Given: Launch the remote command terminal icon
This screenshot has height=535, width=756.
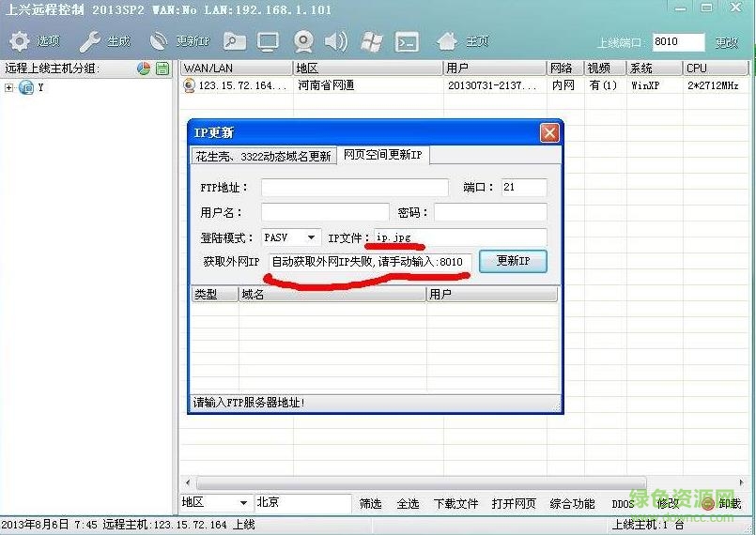Looking at the screenshot, I should pyautogui.click(x=407, y=42).
